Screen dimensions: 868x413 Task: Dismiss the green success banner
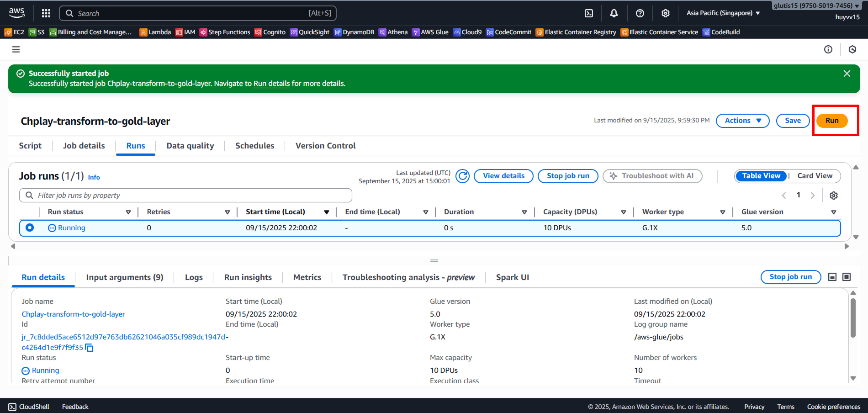click(847, 74)
